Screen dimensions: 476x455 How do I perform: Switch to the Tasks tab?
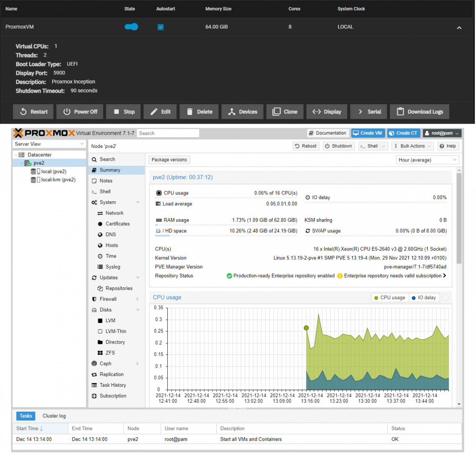(x=26, y=416)
